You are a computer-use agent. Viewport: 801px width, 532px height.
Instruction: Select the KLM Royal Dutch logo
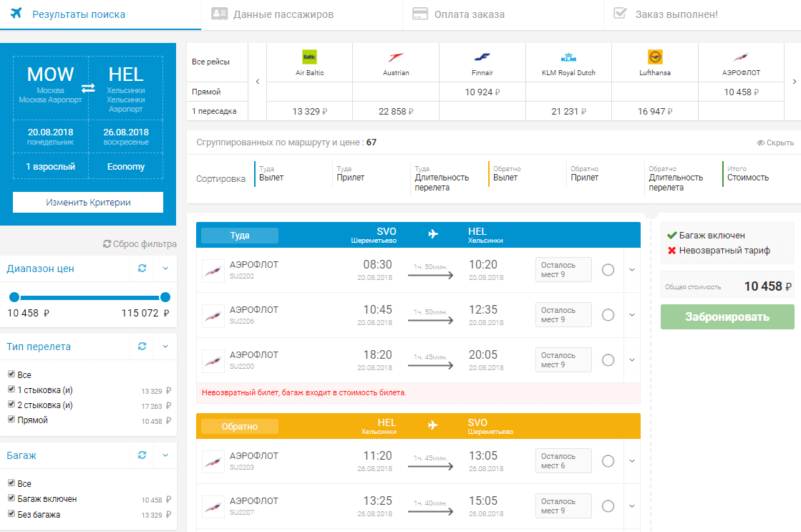click(x=568, y=57)
